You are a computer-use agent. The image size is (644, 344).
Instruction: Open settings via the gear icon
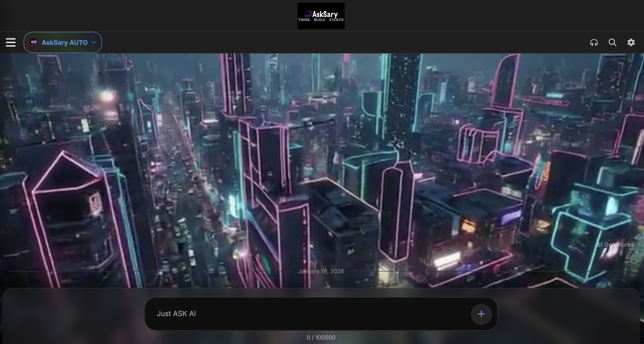click(631, 42)
